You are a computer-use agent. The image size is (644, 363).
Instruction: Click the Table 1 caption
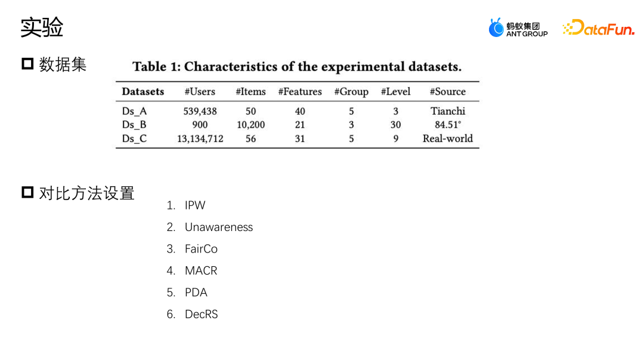click(x=297, y=67)
